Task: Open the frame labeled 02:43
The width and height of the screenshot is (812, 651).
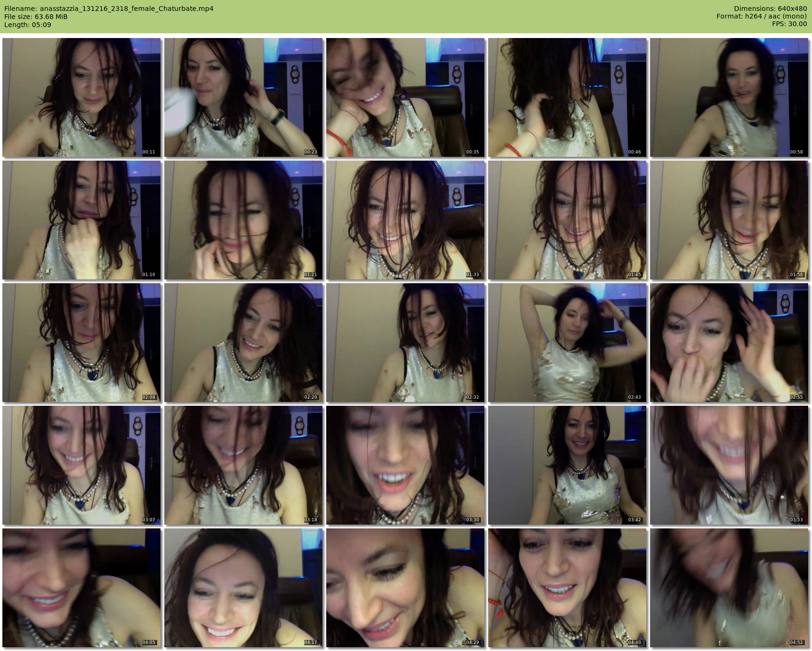Action: 567,343
